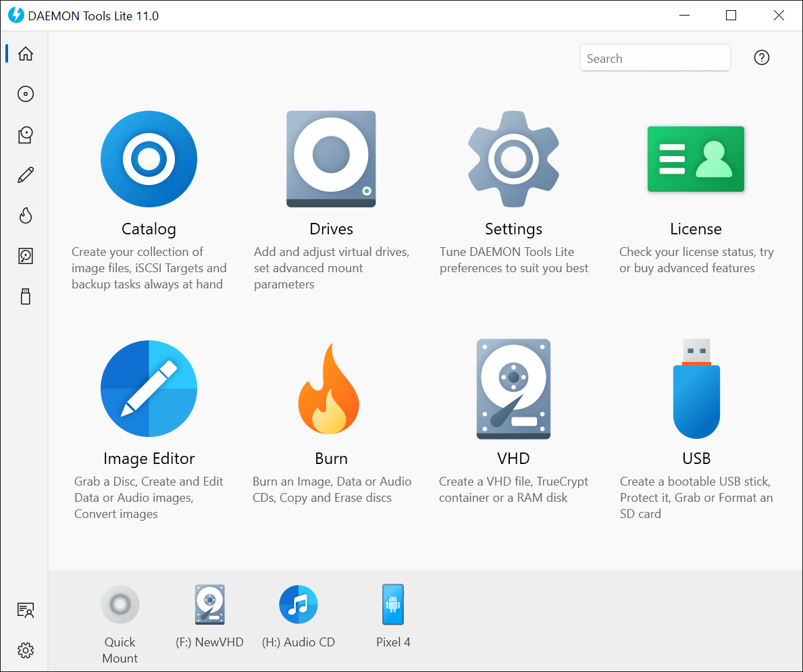Open the USB section from the sidebar
Image resolution: width=803 pixels, height=672 pixels.
click(26, 296)
